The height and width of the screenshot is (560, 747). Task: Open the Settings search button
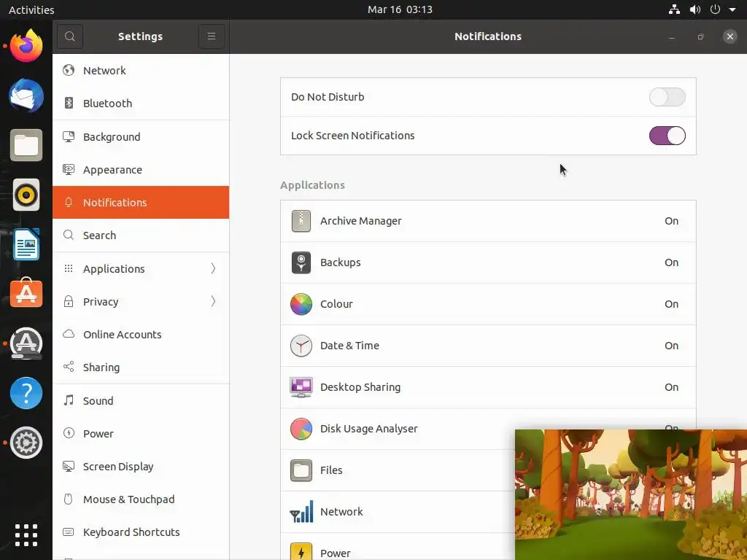[x=70, y=36]
